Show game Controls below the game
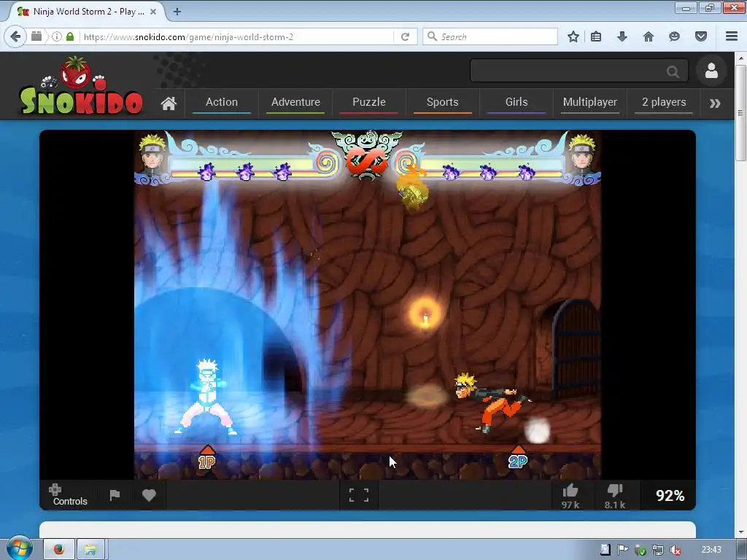 [69, 495]
